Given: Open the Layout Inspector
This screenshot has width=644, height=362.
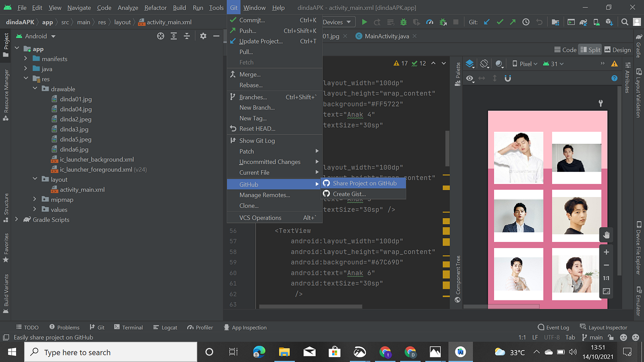Looking at the screenshot, I should point(607,327).
